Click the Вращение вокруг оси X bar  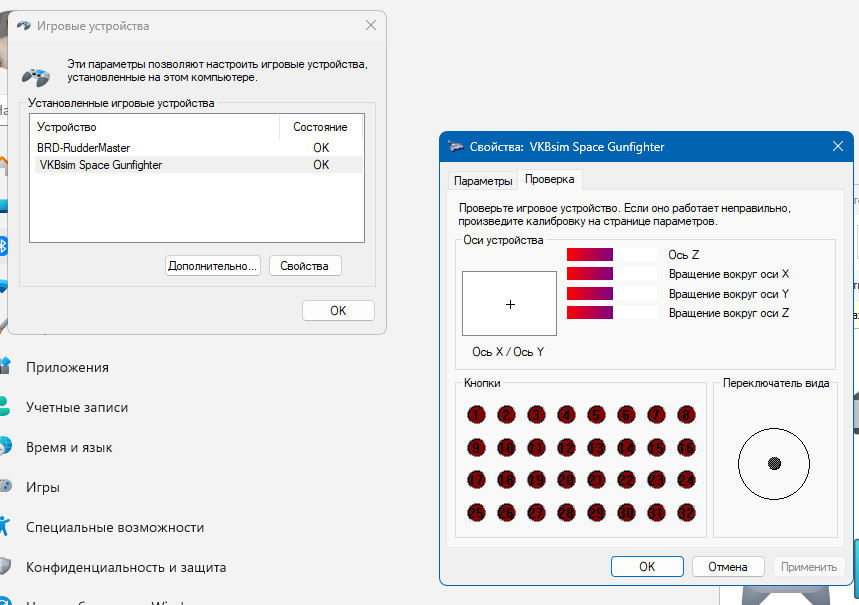(x=611, y=273)
